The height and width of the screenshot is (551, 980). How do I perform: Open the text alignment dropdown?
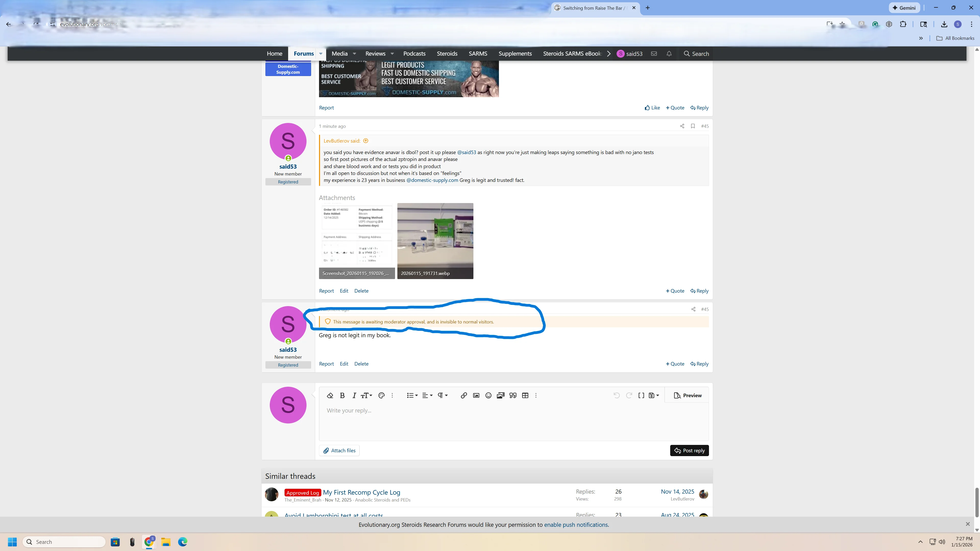427,395
